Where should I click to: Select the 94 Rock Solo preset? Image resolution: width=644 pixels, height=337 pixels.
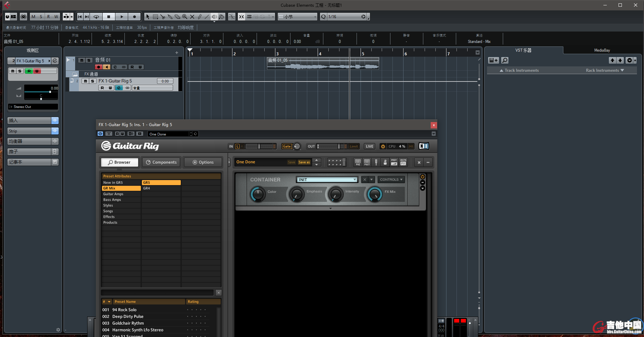[x=124, y=310]
